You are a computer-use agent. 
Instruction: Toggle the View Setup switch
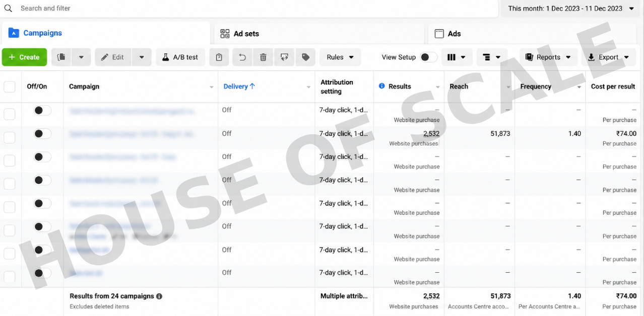point(429,57)
